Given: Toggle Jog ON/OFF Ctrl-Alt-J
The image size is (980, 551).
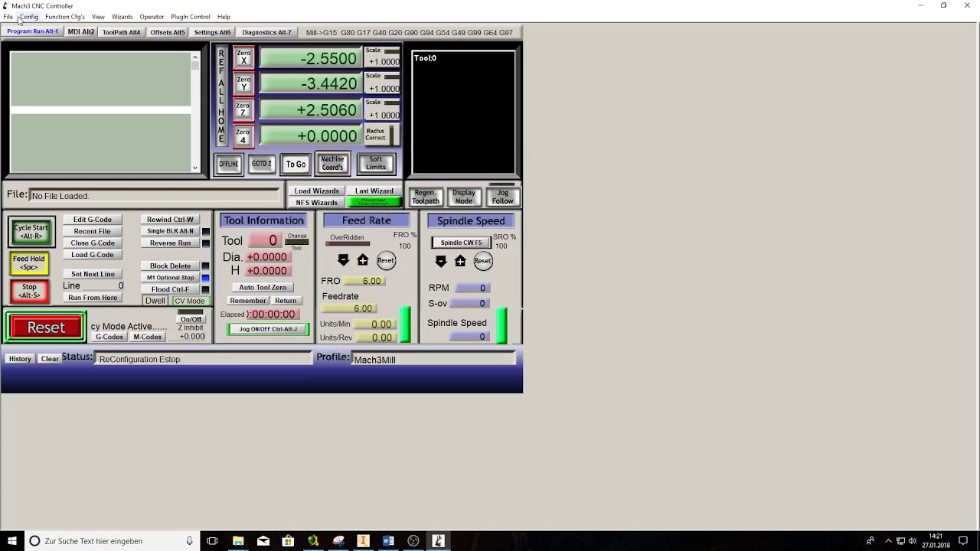Looking at the screenshot, I should click(268, 329).
